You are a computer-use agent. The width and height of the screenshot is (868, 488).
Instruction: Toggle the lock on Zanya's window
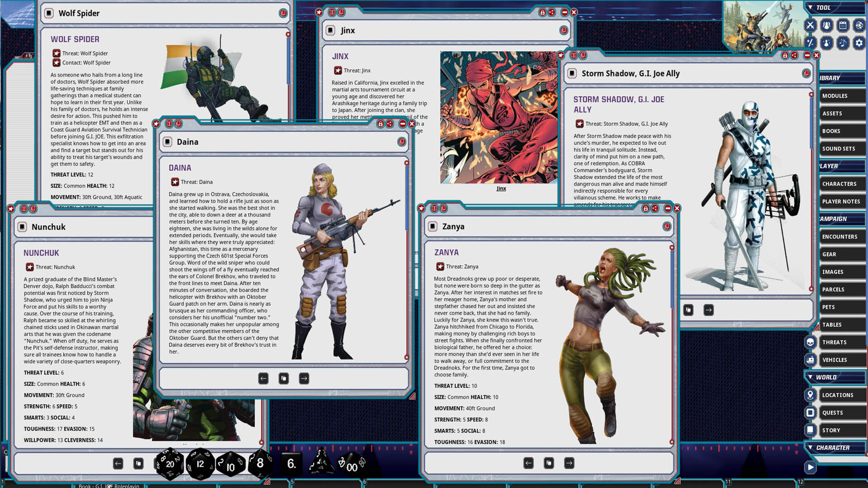coord(646,208)
